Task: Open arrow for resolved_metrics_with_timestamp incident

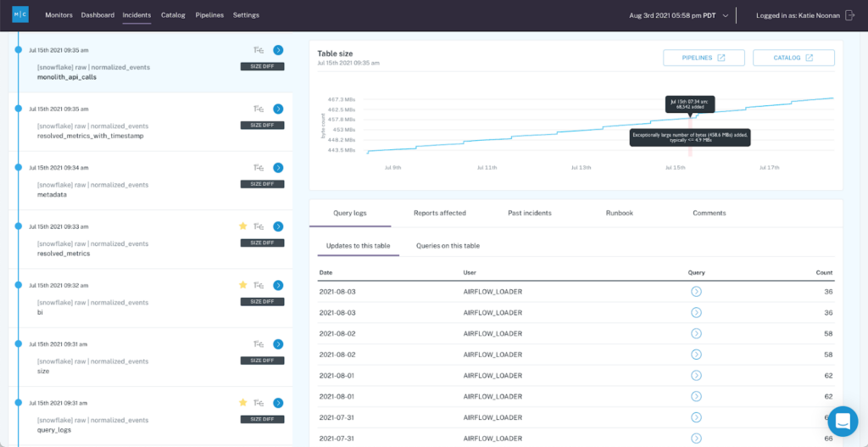Action: (x=278, y=109)
